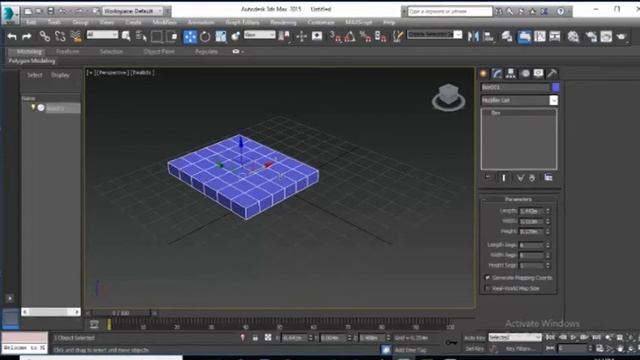This screenshot has height=360, width=640.
Task: Click the main toolbar Undo arrow
Action: click(12, 37)
